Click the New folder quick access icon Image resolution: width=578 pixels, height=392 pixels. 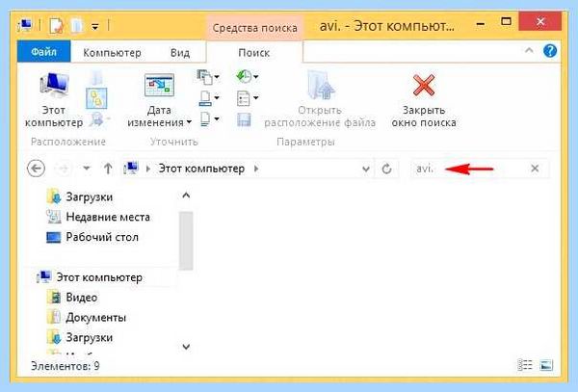pyautogui.click(x=77, y=26)
